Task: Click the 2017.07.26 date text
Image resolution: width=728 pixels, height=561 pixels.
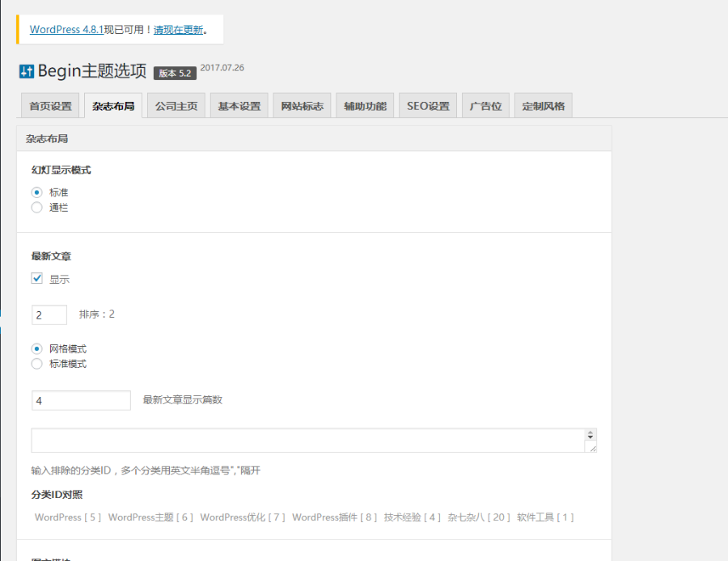Action: tap(222, 68)
